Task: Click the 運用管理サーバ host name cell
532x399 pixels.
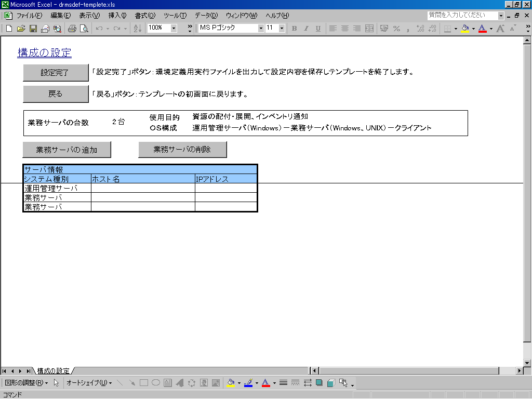Action: (x=143, y=188)
